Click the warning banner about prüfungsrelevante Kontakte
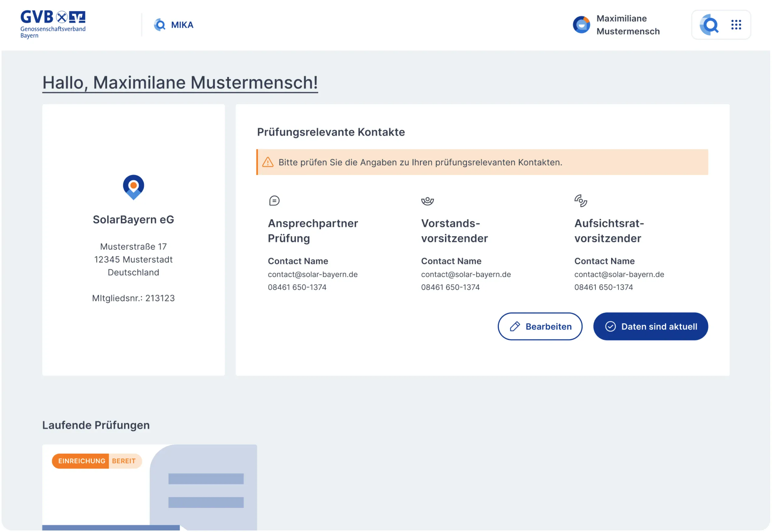Screen dimensions: 772x532 pyautogui.click(x=482, y=162)
